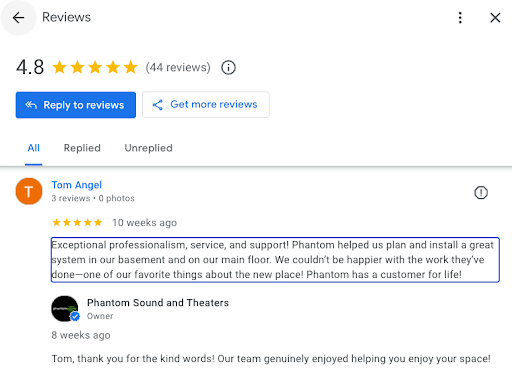Switch to the Unreplied tab

[x=149, y=148]
